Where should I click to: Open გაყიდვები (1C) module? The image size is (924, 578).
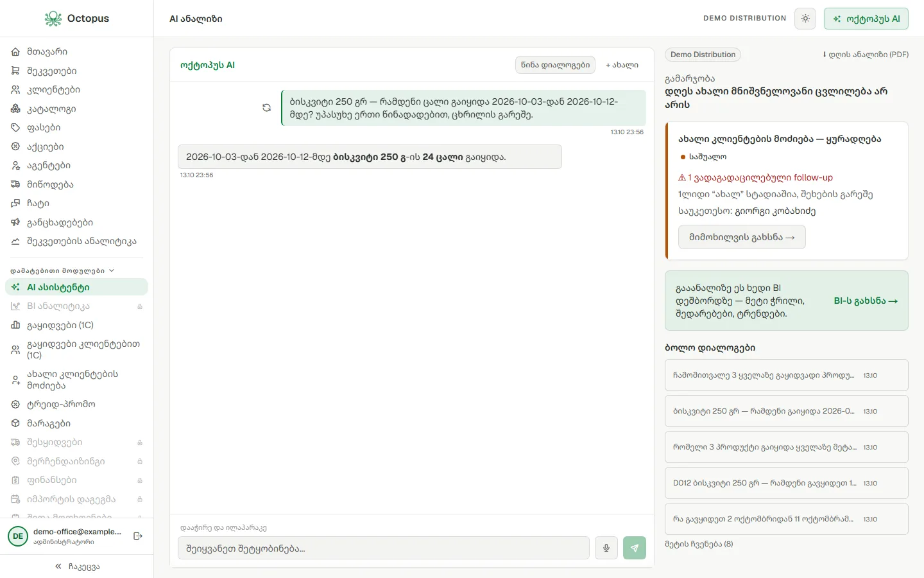pyautogui.click(x=76, y=325)
